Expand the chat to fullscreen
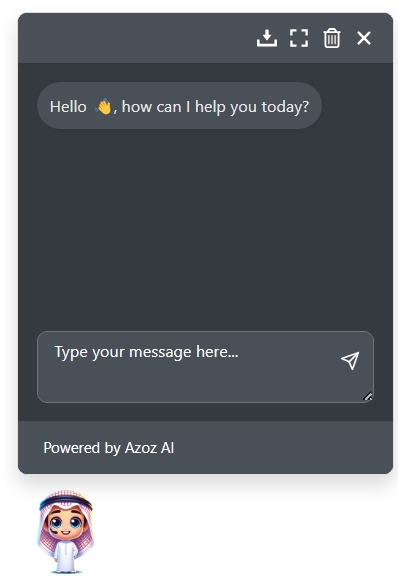The width and height of the screenshot is (398, 580). pyautogui.click(x=299, y=38)
